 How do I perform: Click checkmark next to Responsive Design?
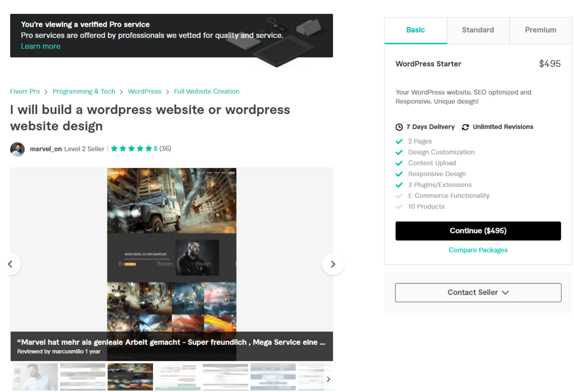click(399, 174)
